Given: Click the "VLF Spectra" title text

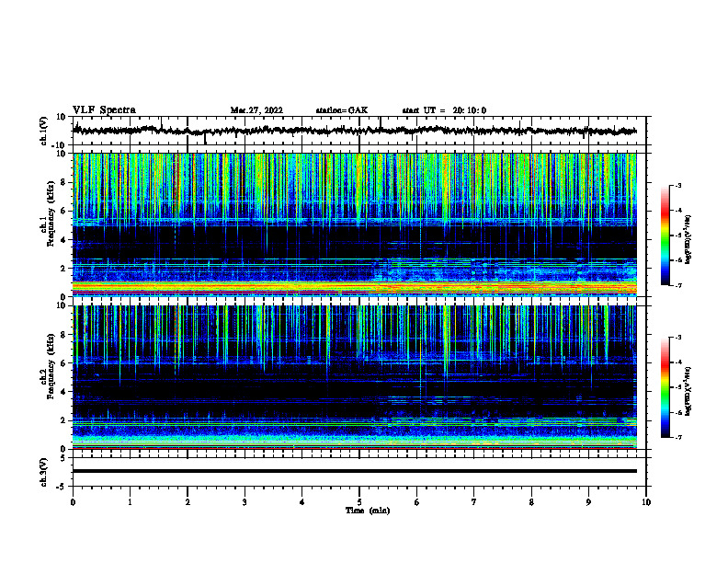Looking at the screenshot, I should (104, 110).
